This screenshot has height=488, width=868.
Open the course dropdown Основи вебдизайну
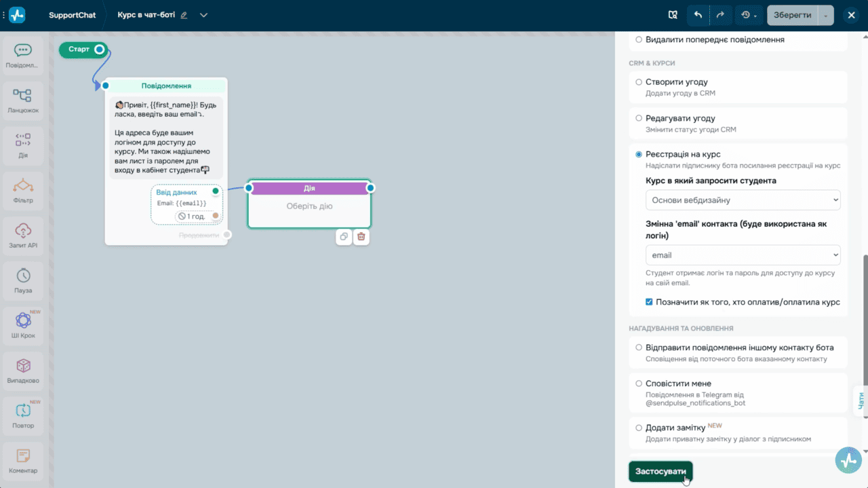pos(743,200)
